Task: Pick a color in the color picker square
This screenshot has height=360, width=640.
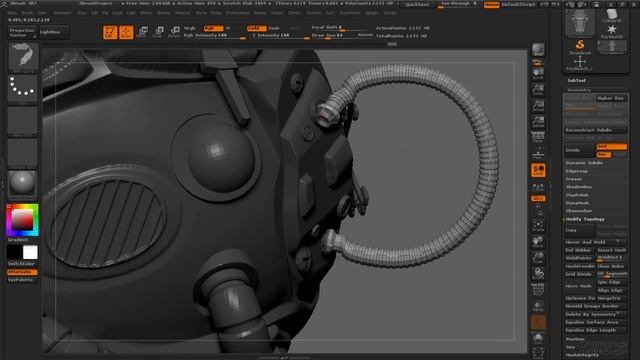Action: 22,220
